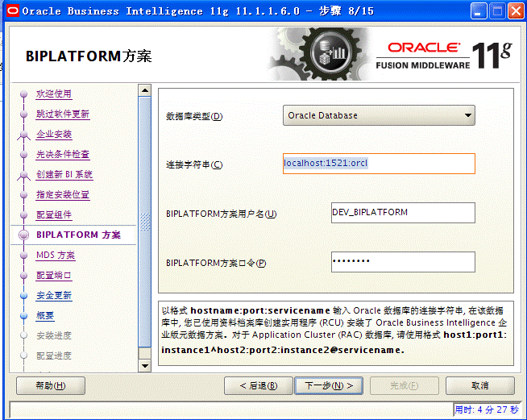Click the step bullet beside 配置组件
This screenshot has height=420, width=527.
23,215
